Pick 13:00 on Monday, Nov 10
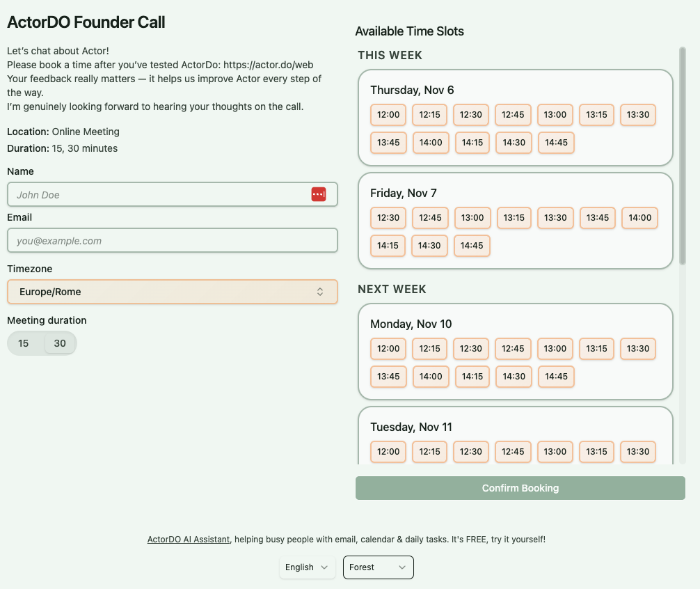This screenshot has height=589, width=700. click(555, 349)
